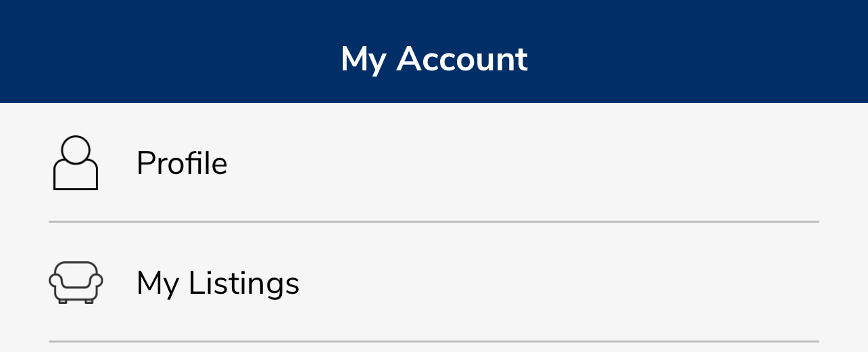The image size is (868, 352).
Task: Click the divider below the Profile row
Action: [x=434, y=221]
